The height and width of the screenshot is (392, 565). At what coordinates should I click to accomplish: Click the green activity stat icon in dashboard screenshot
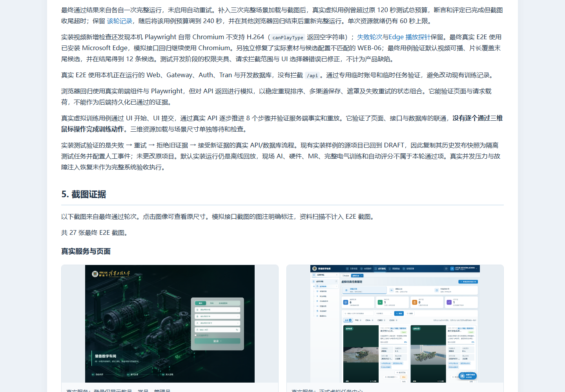tap(380, 302)
